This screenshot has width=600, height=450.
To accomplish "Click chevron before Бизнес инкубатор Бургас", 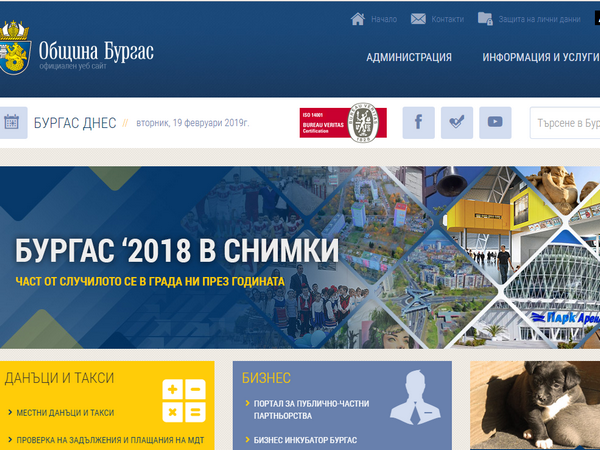I will 248,440.
